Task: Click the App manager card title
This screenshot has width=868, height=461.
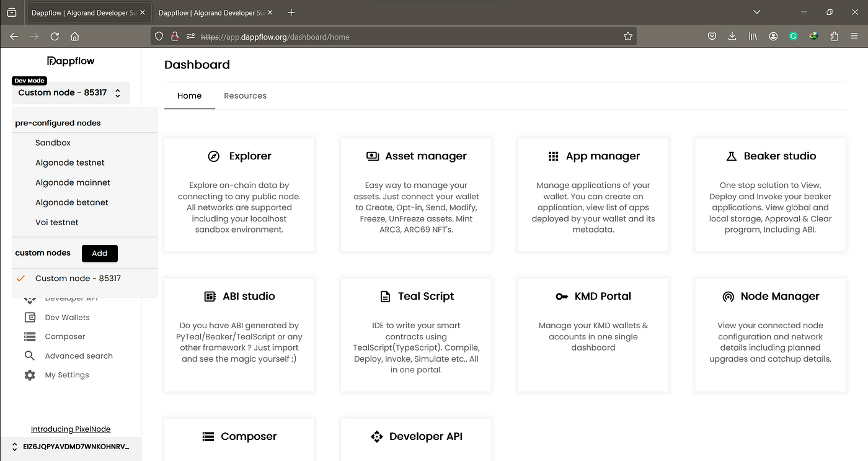Action: [603, 156]
